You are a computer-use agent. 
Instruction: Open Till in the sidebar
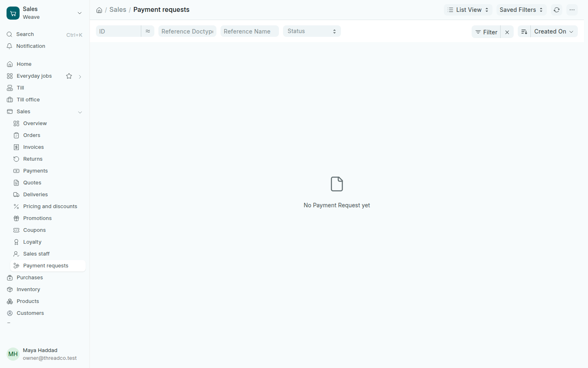pyautogui.click(x=45, y=88)
